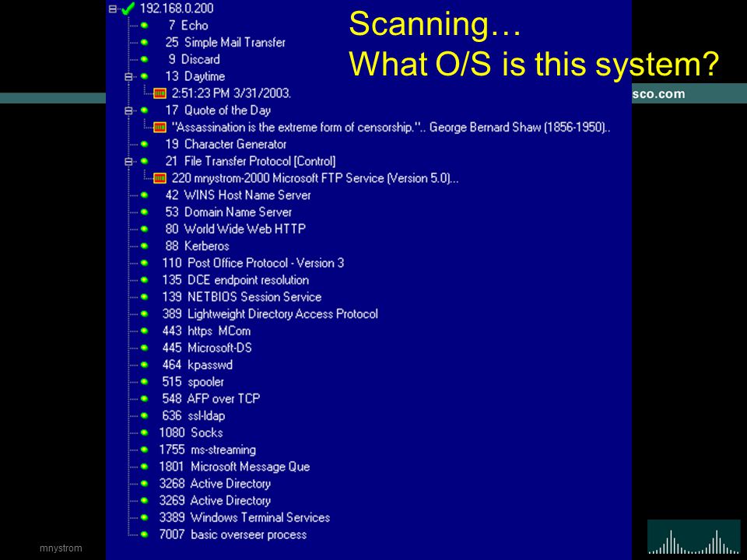Screen dimensions: 747x560
Task: Click the green dot for 464 kpasswd
Action: tap(145, 366)
